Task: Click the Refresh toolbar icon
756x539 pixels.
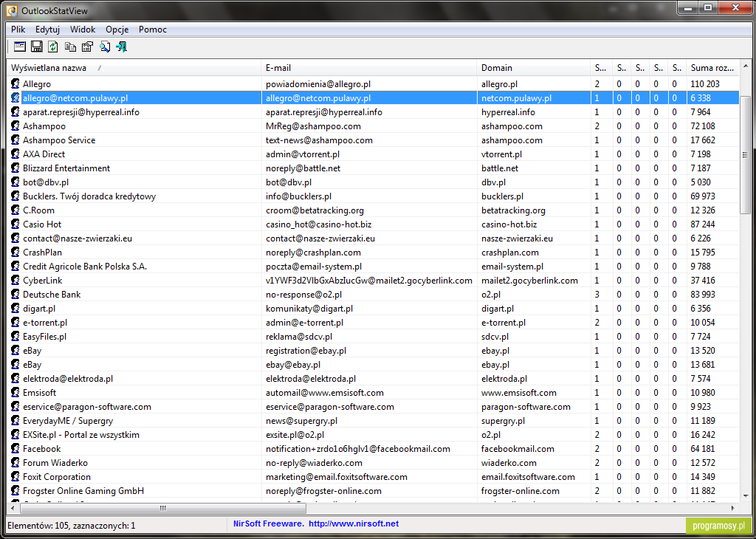Action: pos(53,47)
